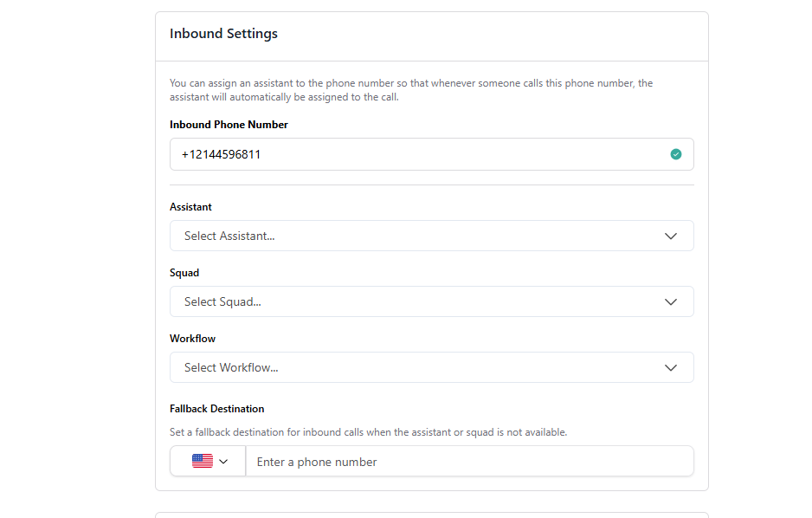This screenshot has height=518, width=812.
Task: Open the Select Assistant dropdown
Action: [x=431, y=235]
